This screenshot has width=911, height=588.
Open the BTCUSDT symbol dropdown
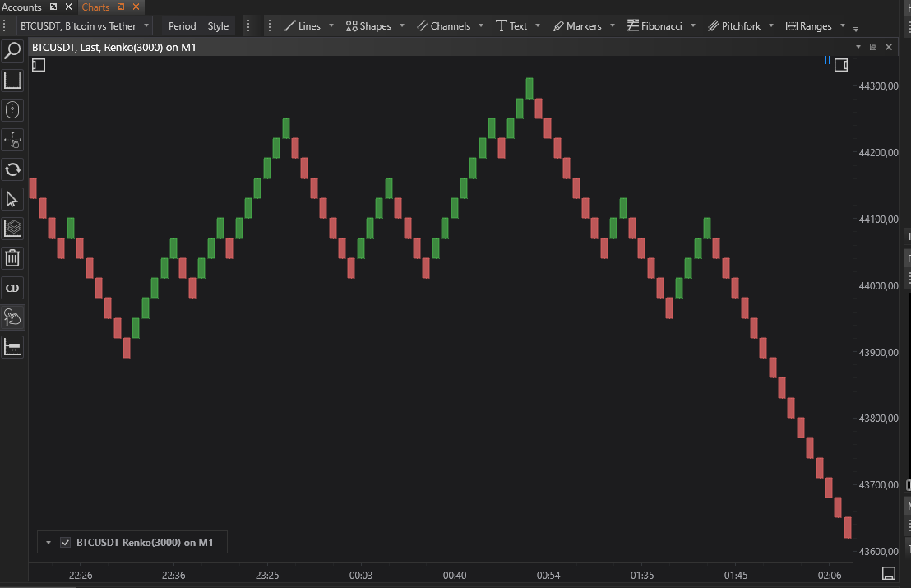click(x=146, y=25)
